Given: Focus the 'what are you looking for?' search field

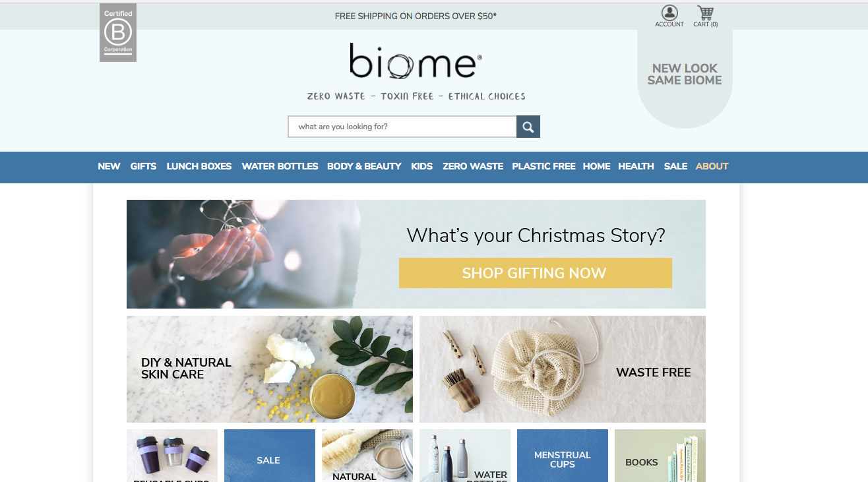Looking at the screenshot, I should point(402,127).
